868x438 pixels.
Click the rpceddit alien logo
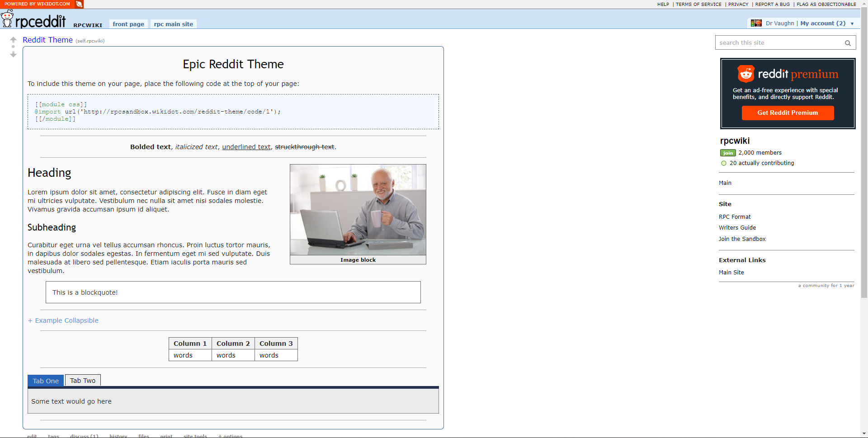click(x=7, y=19)
